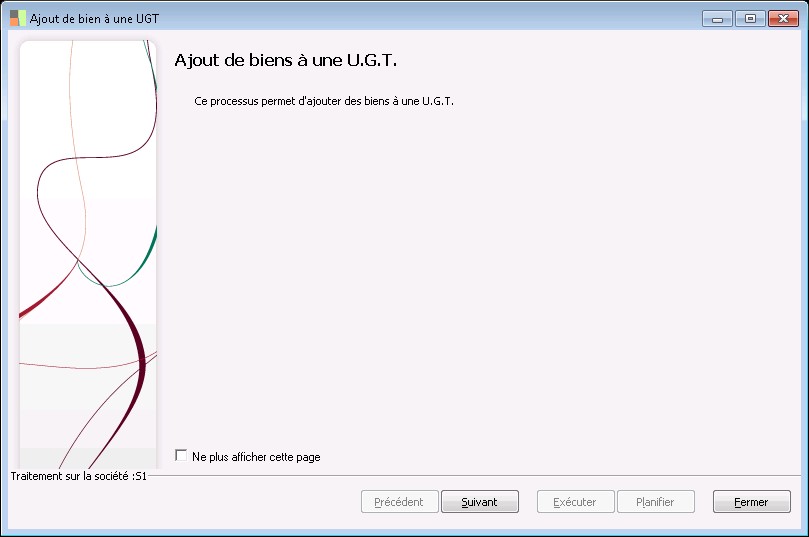Screen dimensions: 809x537
Task: Close the window with the red X
Action: [x=783, y=19]
